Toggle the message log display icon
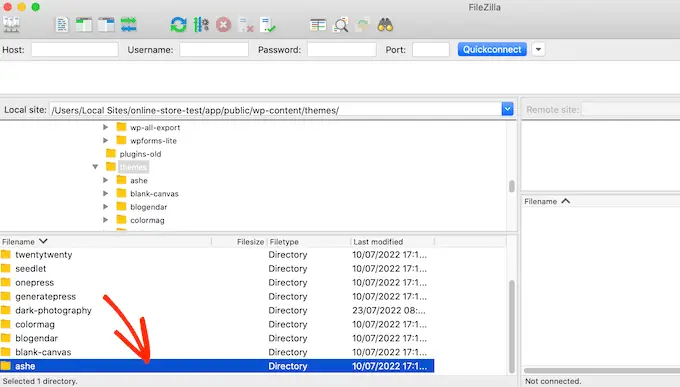 [x=62, y=25]
